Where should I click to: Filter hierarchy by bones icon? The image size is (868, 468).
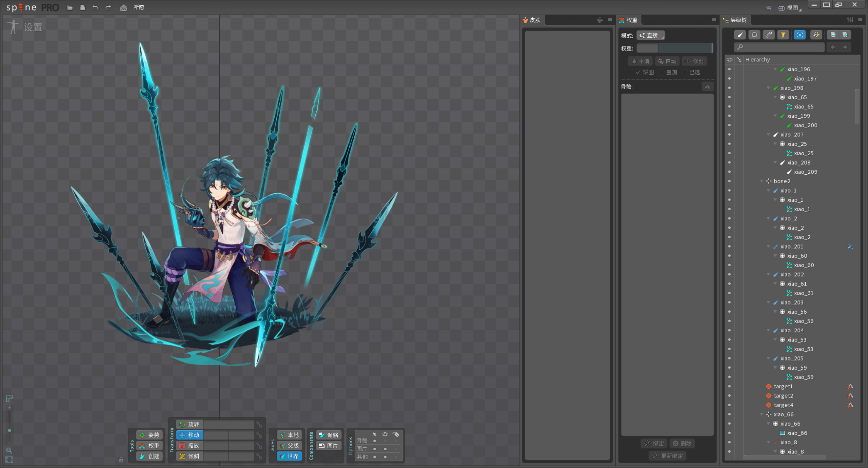coord(740,35)
